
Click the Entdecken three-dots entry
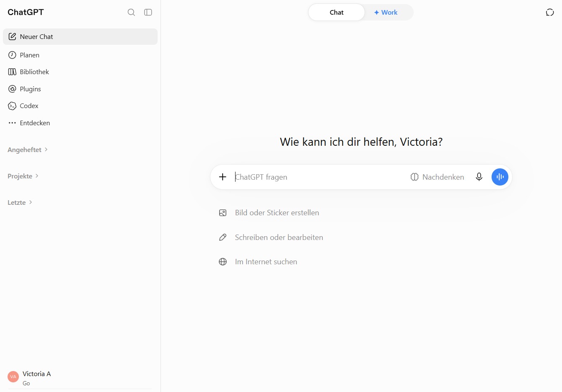pos(80,123)
